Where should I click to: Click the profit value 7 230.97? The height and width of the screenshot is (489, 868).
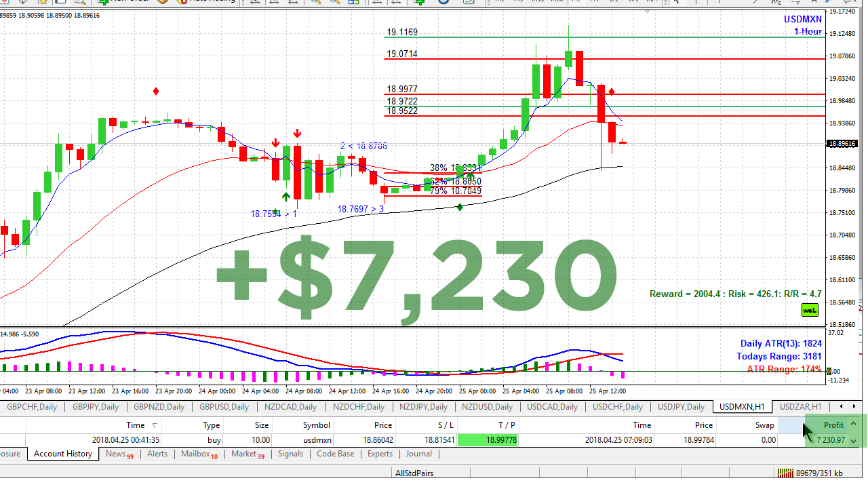[830, 440]
